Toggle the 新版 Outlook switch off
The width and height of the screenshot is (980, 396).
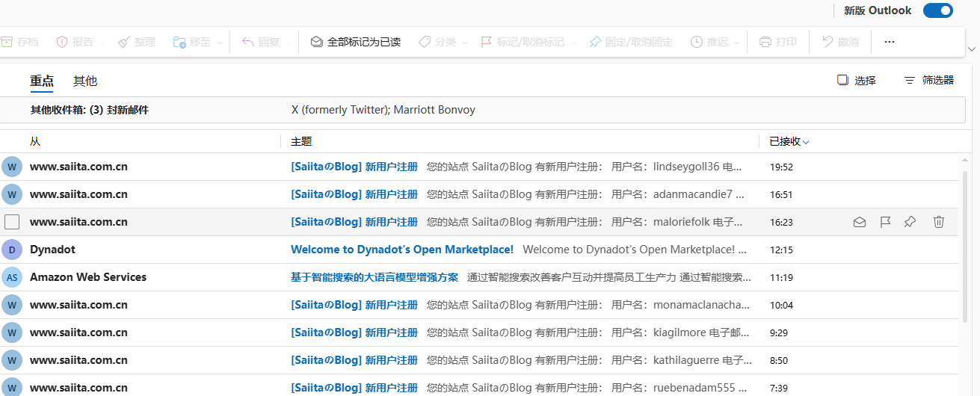point(937,10)
